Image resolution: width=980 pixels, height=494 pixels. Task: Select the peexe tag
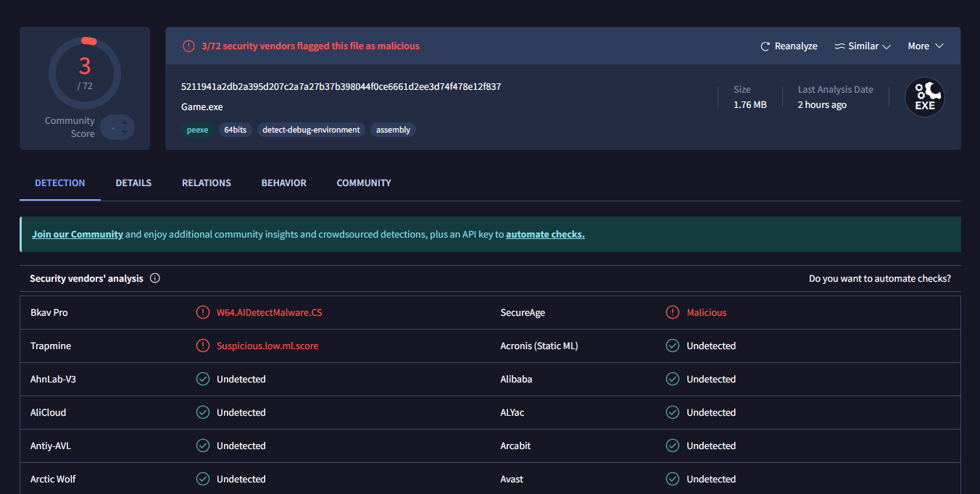click(x=197, y=130)
